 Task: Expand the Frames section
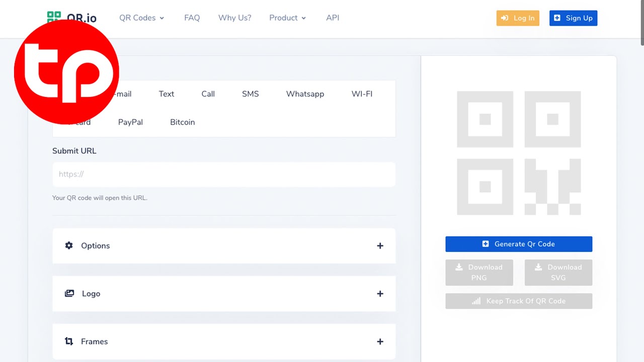[x=224, y=342]
